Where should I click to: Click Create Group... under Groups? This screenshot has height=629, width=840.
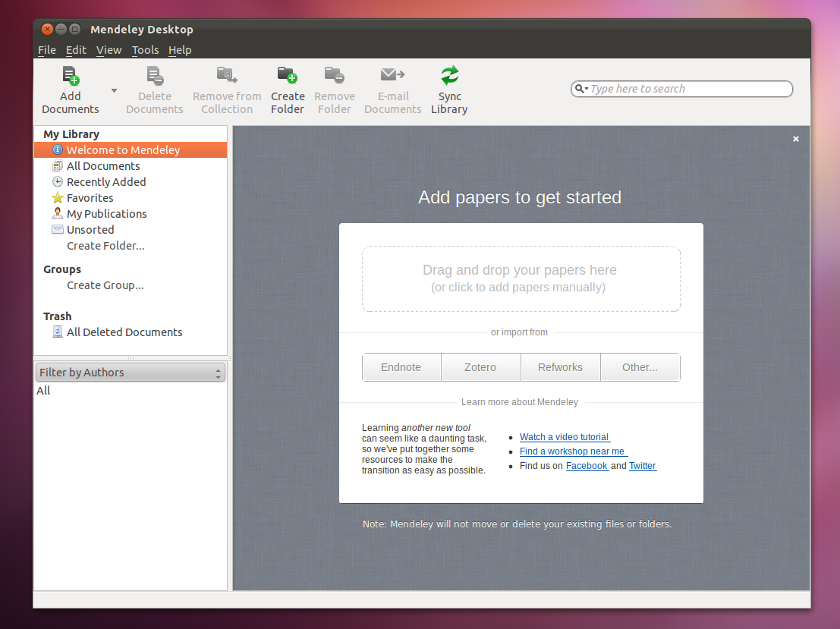(105, 285)
